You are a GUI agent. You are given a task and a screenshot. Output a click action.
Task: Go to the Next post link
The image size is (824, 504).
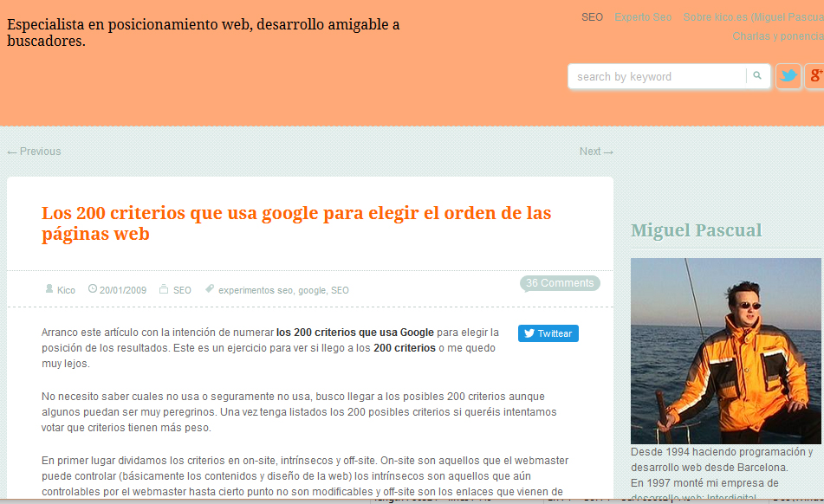coord(596,152)
